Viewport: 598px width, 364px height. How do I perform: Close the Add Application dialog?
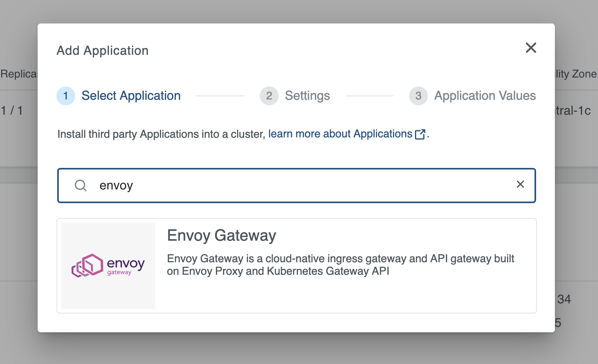531,48
